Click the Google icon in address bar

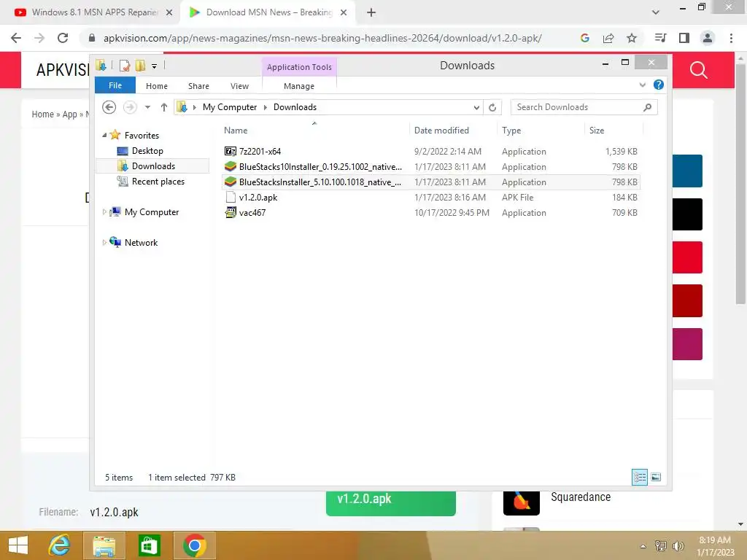(585, 38)
